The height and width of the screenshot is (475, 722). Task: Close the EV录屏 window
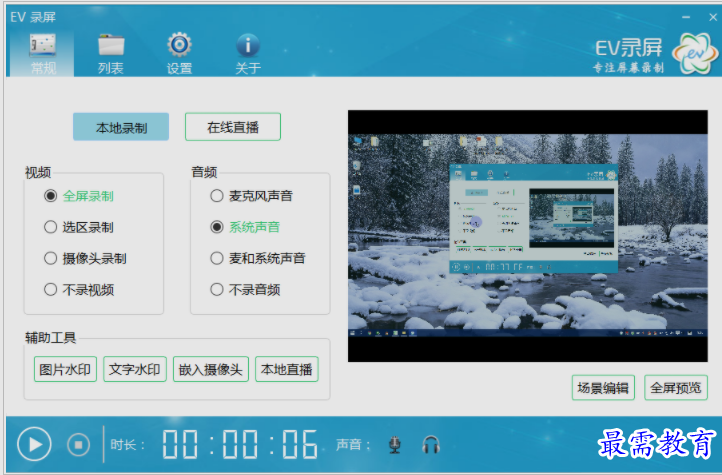713,17
